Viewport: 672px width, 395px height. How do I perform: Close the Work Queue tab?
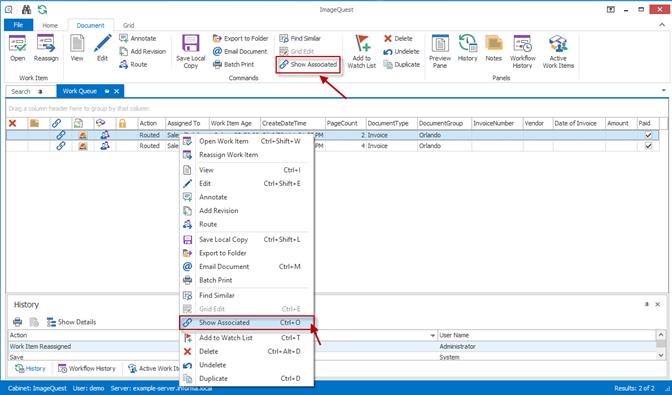point(117,91)
